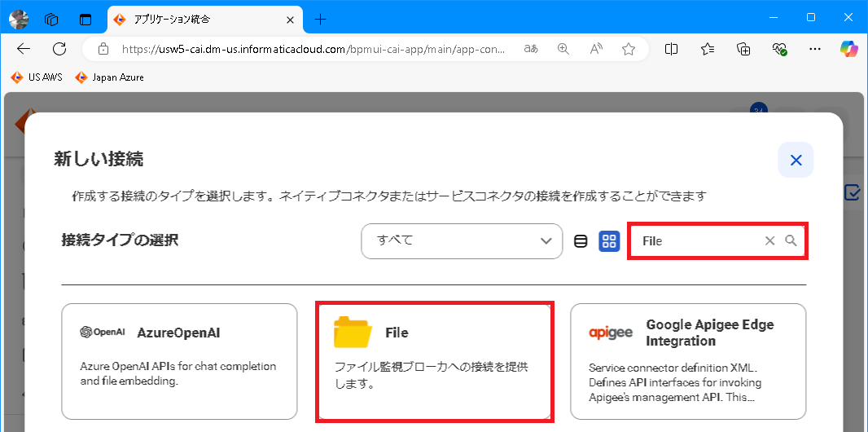Select the File connector card
Image resolution: width=868 pixels, height=432 pixels.
pyautogui.click(x=435, y=361)
